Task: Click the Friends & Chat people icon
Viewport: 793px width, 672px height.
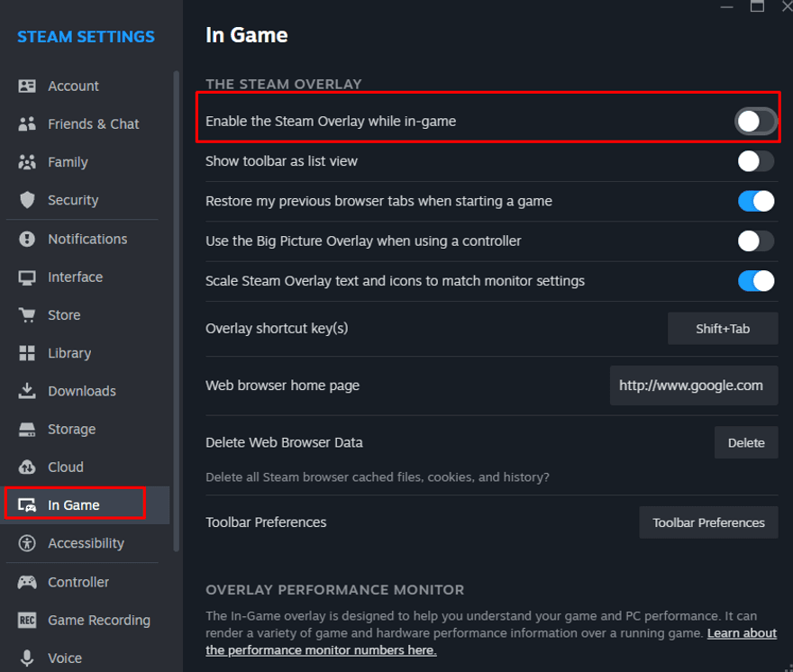Action: tap(27, 124)
